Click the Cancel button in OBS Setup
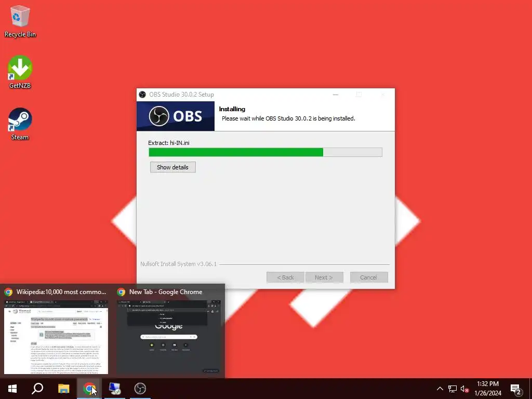The image size is (532, 399). click(x=369, y=277)
